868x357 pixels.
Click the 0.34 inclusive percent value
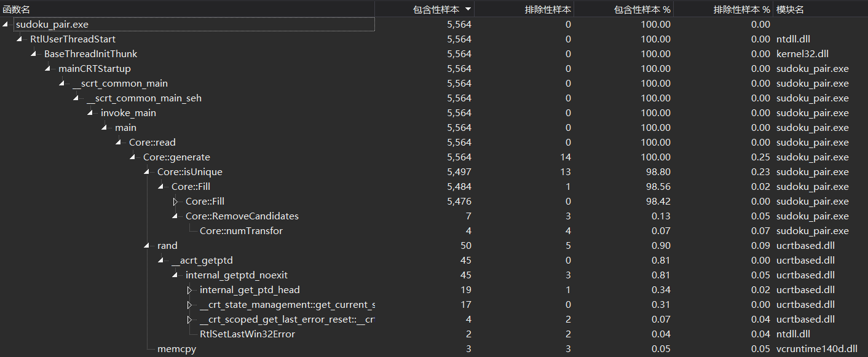660,290
